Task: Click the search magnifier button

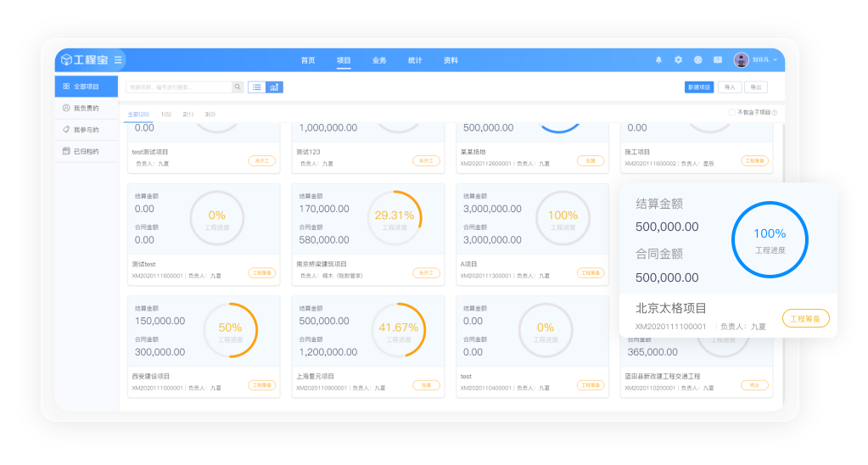Action: [x=238, y=87]
